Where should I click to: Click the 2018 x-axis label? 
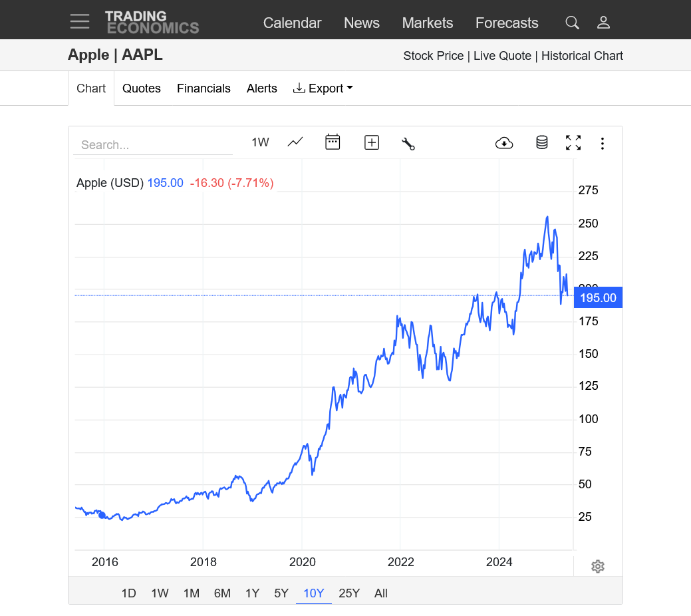click(203, 561)
